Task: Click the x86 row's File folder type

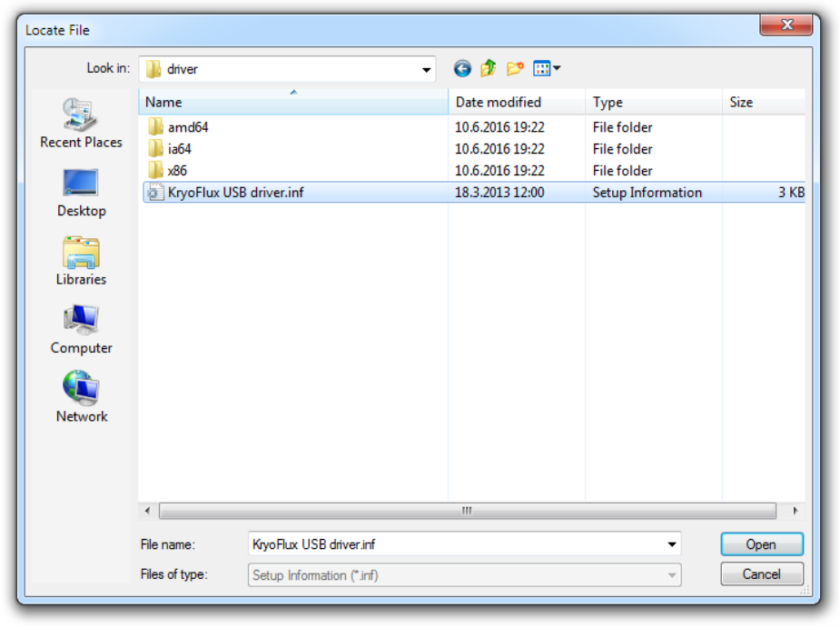Action: pyautogui.click(x=622, y=171)
